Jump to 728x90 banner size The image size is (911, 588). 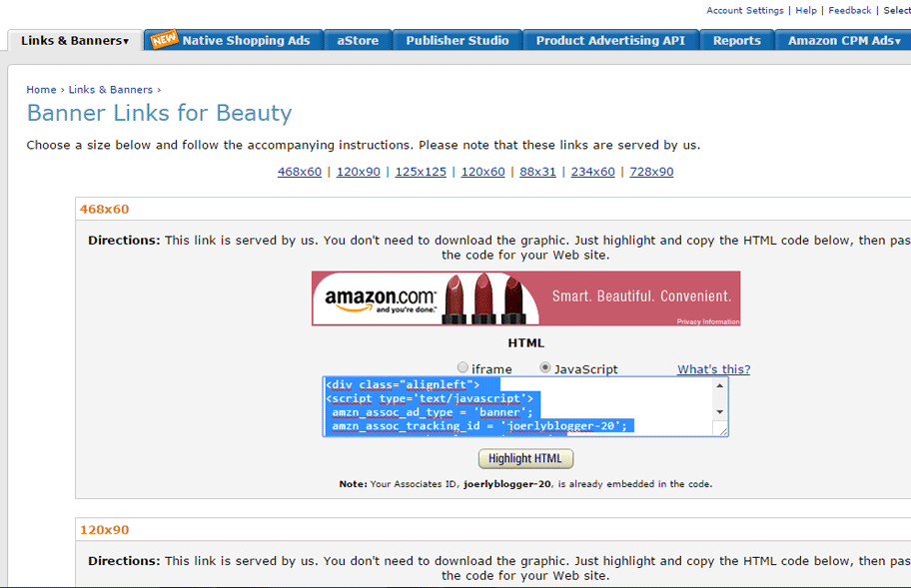(651, 172)
